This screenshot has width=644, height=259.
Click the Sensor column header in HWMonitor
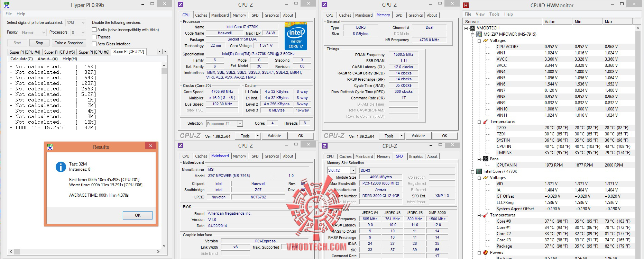(x=503, y=21)
